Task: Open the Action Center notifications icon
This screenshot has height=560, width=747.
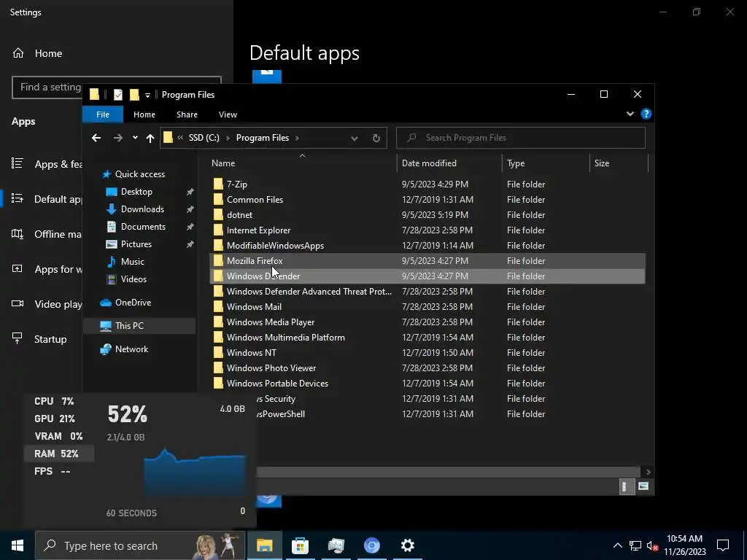Action: pos(723,545)
